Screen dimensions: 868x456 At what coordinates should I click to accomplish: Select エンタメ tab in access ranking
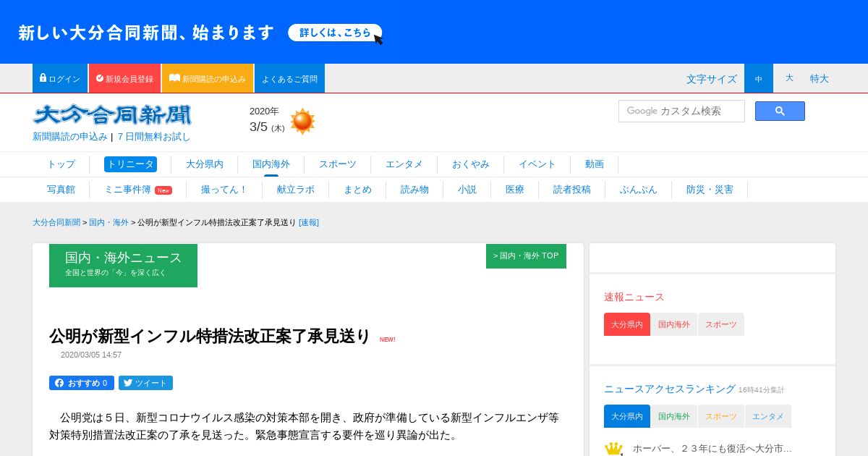coord(768,416)
